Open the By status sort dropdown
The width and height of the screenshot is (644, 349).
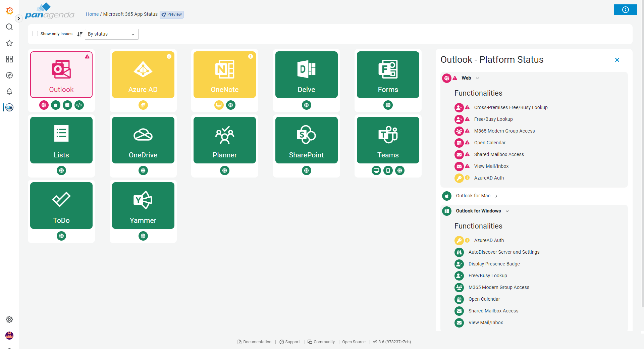111,34
